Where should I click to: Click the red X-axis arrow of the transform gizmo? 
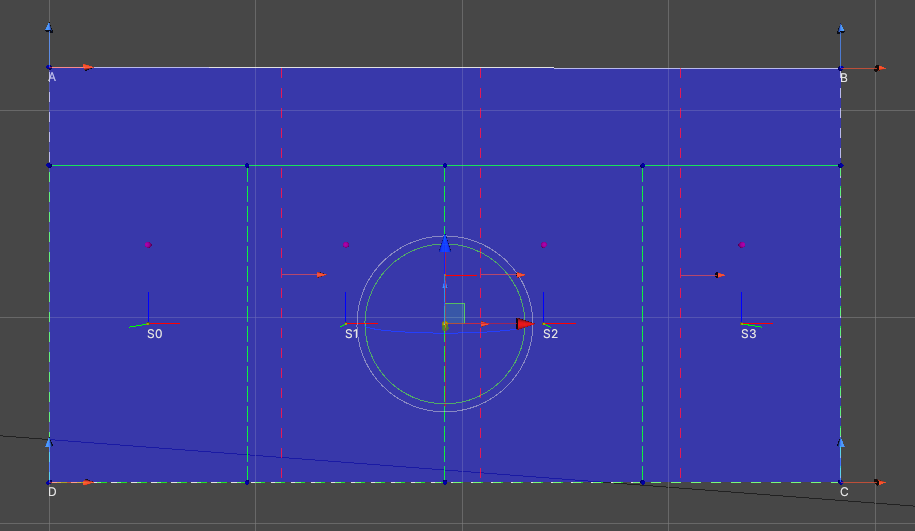click(x=524, y=324)
